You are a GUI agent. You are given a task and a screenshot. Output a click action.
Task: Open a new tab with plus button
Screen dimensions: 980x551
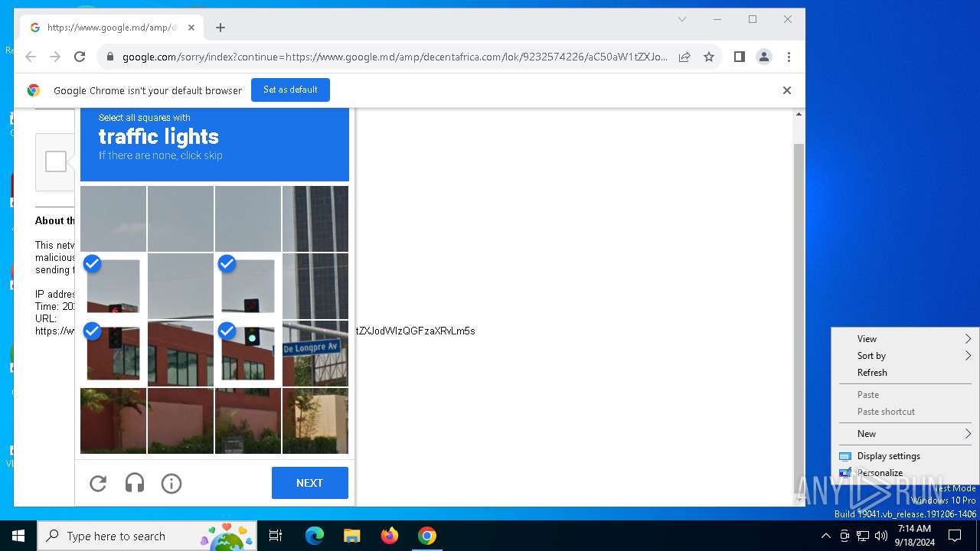(x=220, y=28)
